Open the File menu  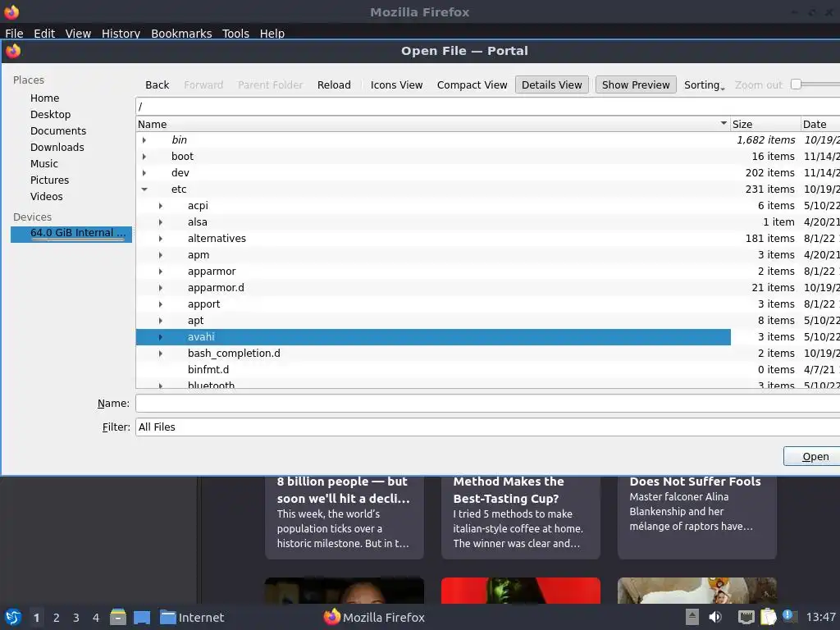14,33
